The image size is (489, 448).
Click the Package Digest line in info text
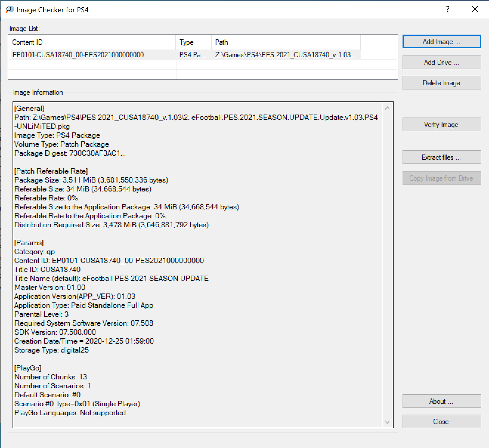pos(70,153)
